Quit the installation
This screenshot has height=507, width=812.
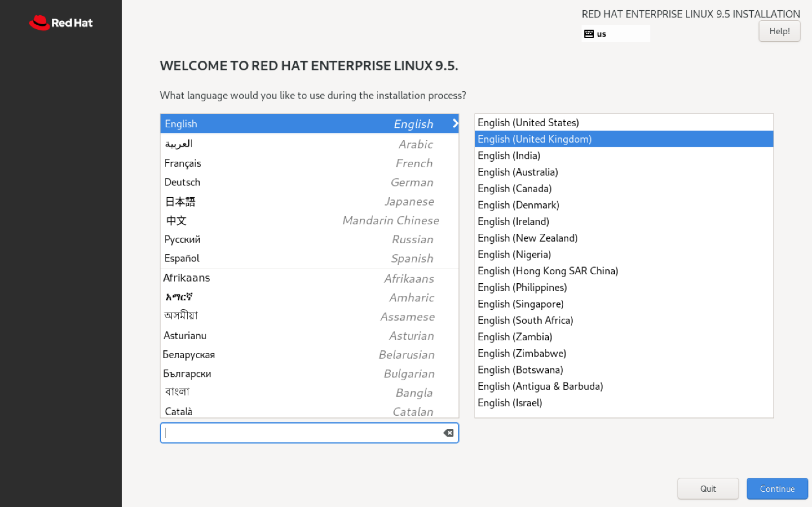coord(708,489)
